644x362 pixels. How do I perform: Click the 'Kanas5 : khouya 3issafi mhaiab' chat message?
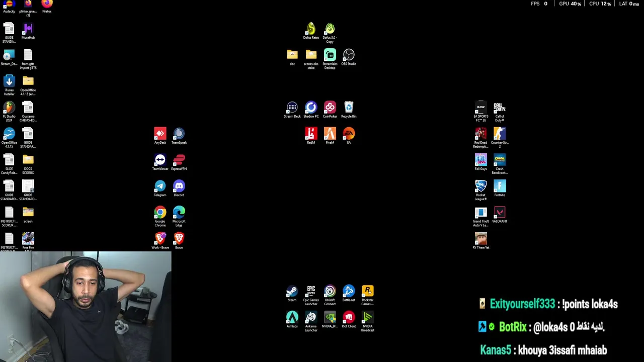[543, 350]
